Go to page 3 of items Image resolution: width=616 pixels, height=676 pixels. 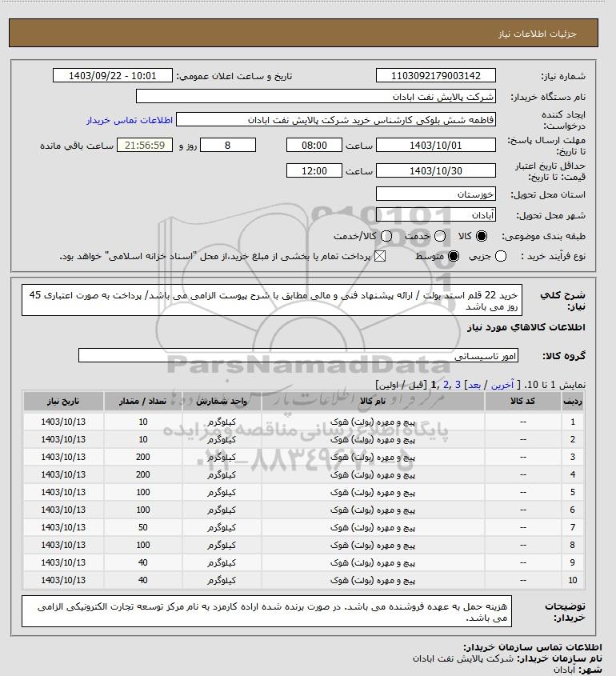pyautogui.click(x=458, y=385)
